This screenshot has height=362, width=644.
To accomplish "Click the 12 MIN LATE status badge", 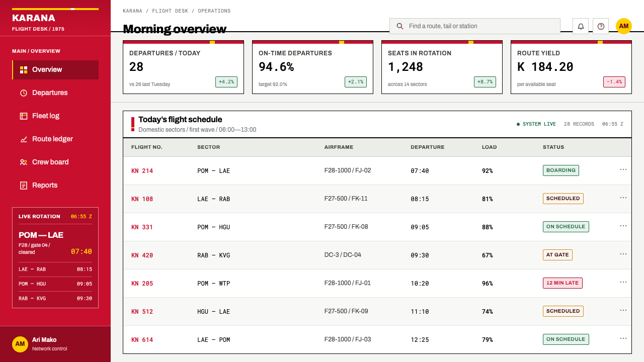I will (x=562, y=283).
